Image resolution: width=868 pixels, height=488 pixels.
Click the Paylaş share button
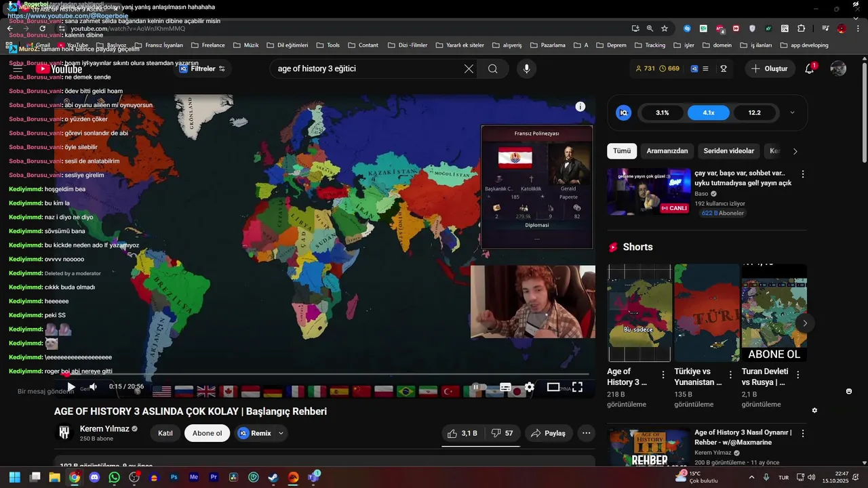[x=549, y=433]
